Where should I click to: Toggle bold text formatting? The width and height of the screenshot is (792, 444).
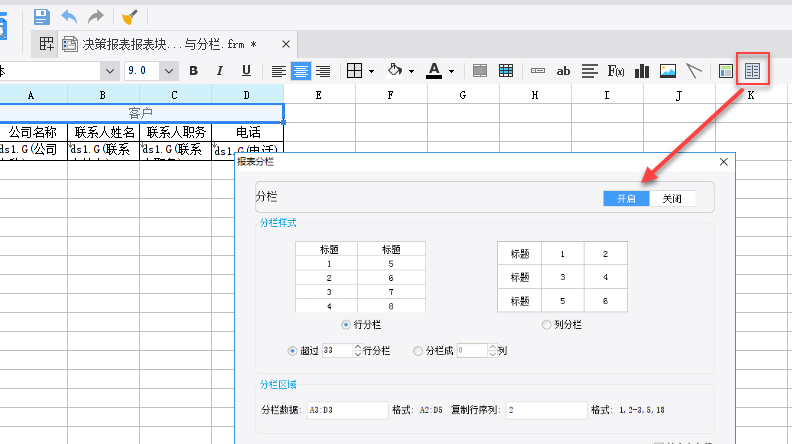tap(193, 71)
